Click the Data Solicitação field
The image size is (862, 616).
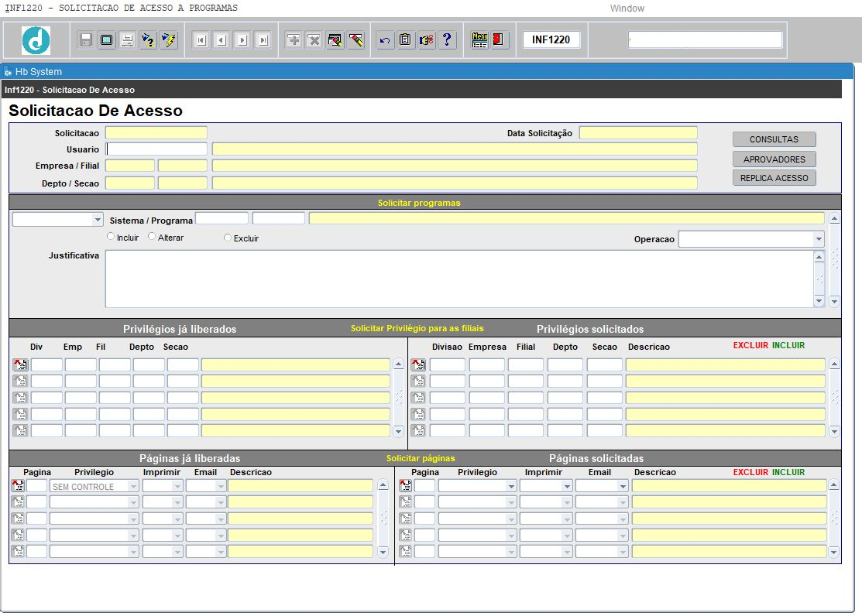(638, 132)
